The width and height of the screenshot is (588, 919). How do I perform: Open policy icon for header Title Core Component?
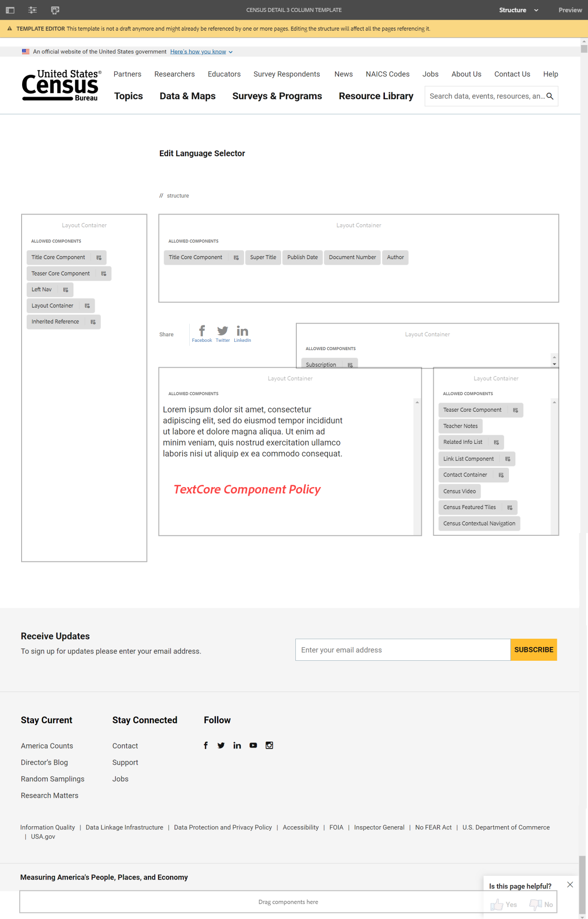coord(236,257)
